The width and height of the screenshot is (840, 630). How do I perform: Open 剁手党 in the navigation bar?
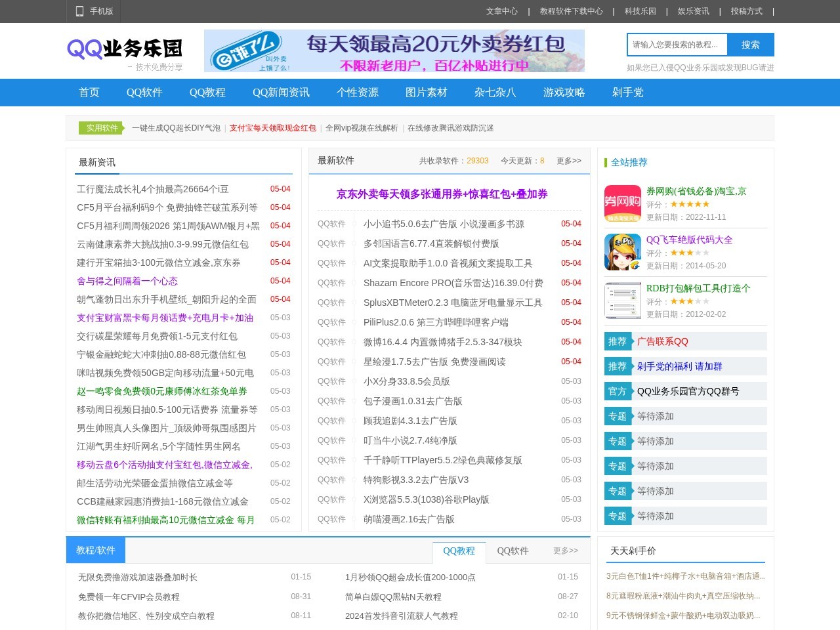point(628,93)
